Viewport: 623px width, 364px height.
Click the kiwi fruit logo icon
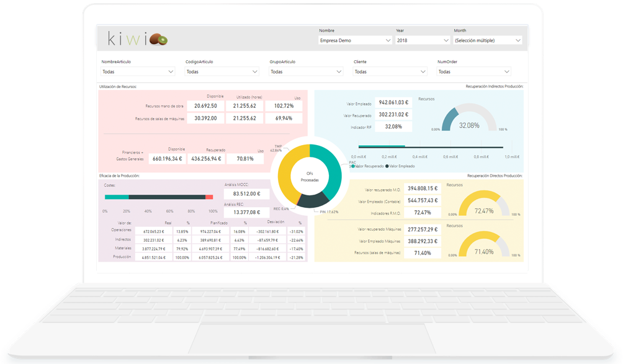point(158,39)
